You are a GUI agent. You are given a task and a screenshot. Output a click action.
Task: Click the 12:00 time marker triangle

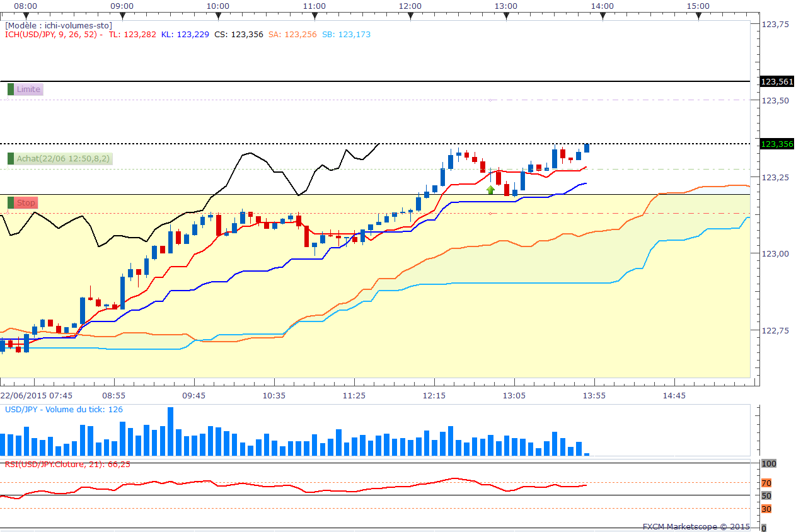point(410,16)
